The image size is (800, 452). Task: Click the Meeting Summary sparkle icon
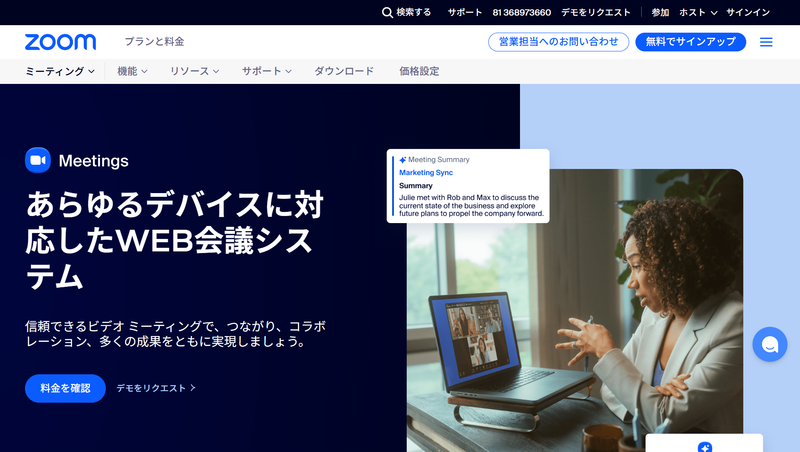point(403,160)
